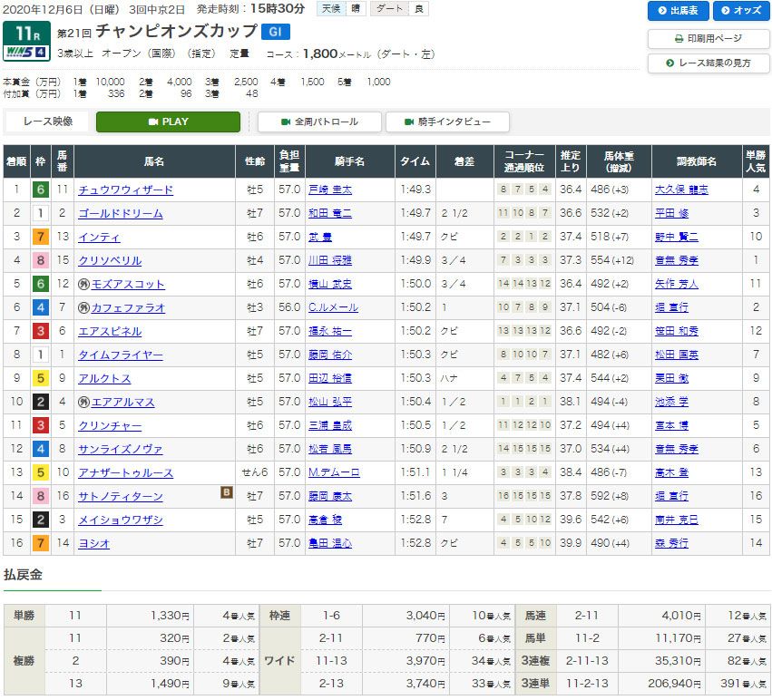Open winner チュウワウィザード horse page
Screen dimensions: 772x700
click(x=126, y=190)
